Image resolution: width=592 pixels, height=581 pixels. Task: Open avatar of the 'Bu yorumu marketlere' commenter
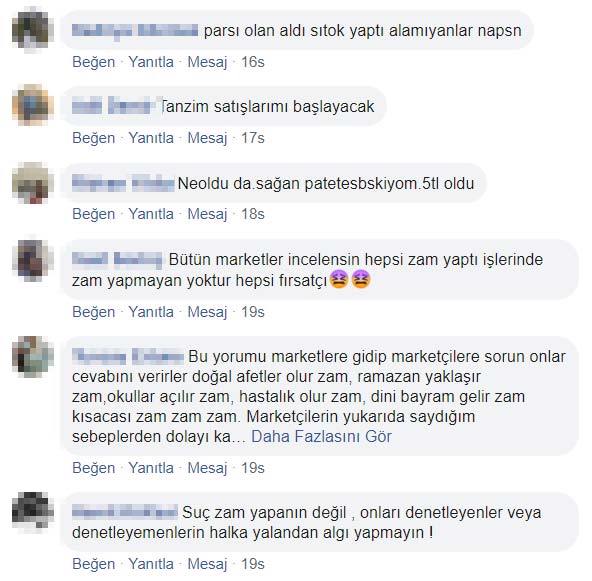[32, 357]
